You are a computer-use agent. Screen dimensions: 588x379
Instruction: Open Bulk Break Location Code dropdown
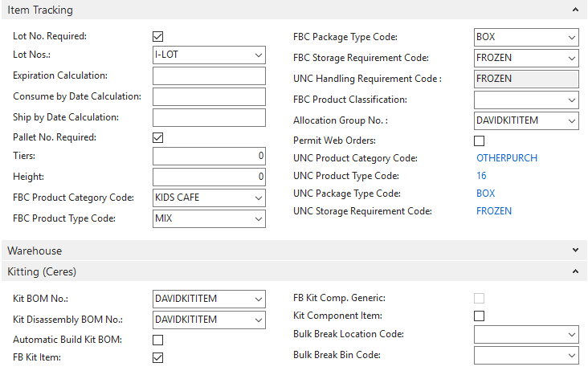571,335
